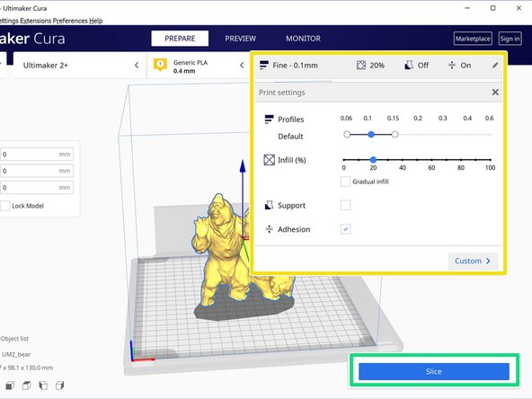Expand the Generic PLA material selector arrow
Screen dimensions: 532x399
tap(242, 65)
